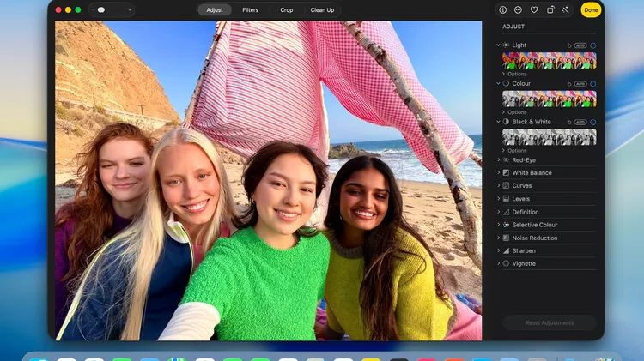Expand the Curves adjustment section
This screenshot has height=361, width=644.
(x=522, y=185)
